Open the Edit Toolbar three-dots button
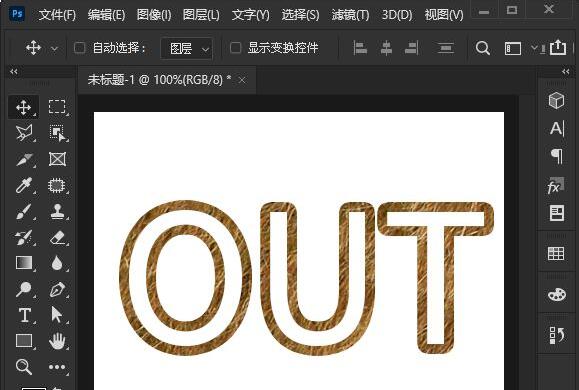Viewport: 579px width, 390px height. coord(57,367)
